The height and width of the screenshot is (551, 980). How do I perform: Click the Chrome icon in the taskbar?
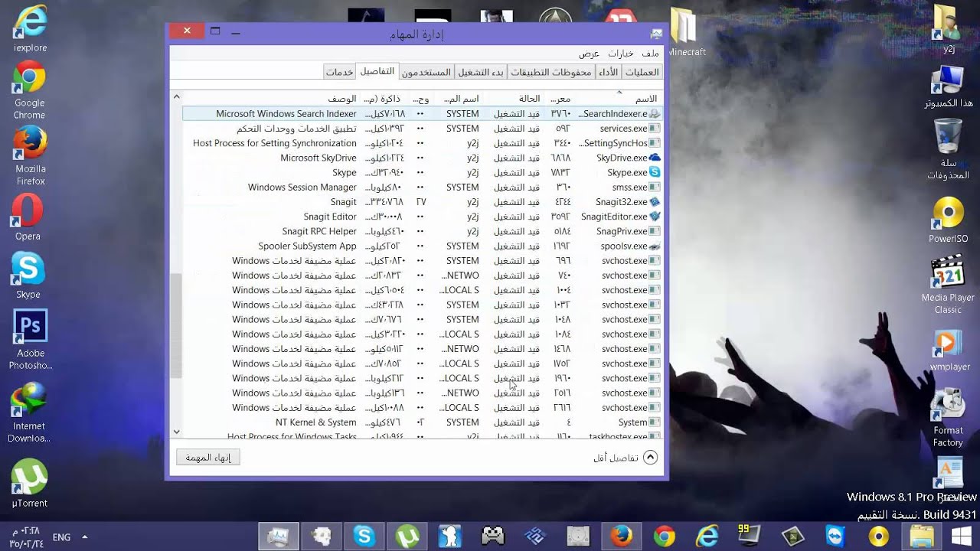coord(664,536)
